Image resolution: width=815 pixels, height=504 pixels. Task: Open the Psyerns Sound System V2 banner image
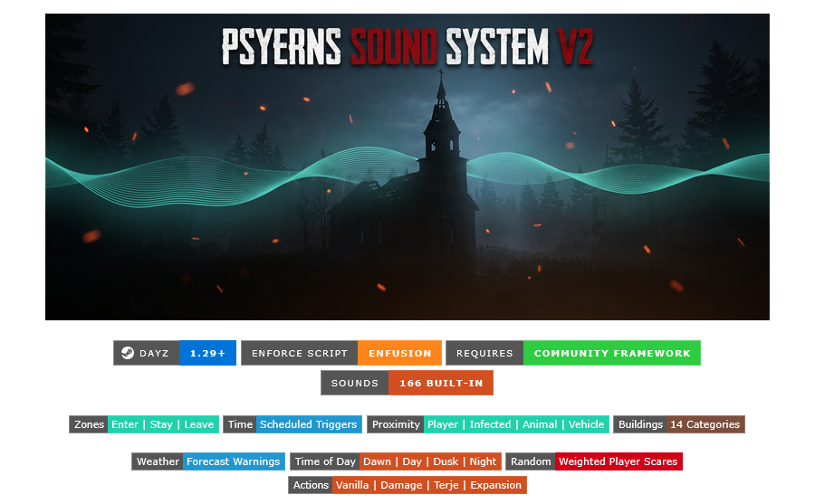point(407,166)
